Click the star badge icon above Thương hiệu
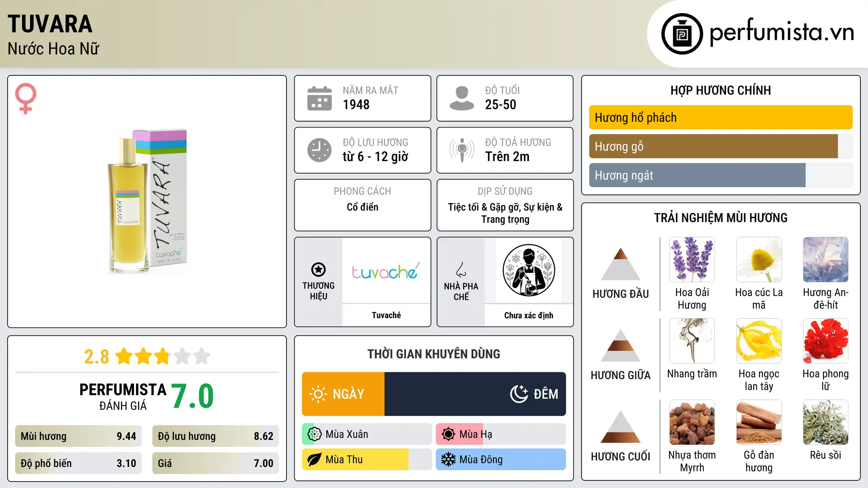The height and width of the screenshot is (488, 868). coord(318,269)
